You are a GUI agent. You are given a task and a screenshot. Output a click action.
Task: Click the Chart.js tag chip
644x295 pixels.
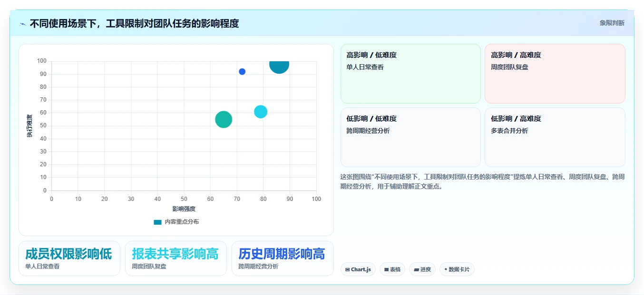coord(358,269)
